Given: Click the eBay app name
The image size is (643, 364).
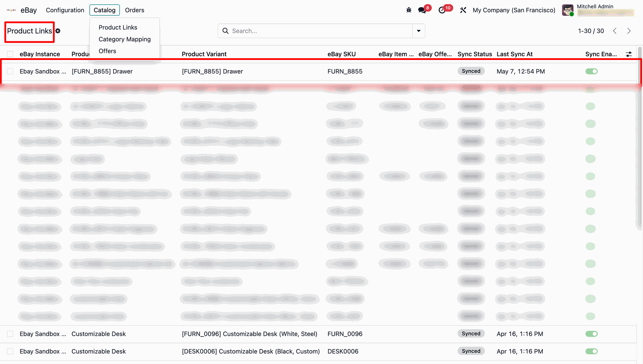Looking at the screenshot, I should (x=29, y=10).
